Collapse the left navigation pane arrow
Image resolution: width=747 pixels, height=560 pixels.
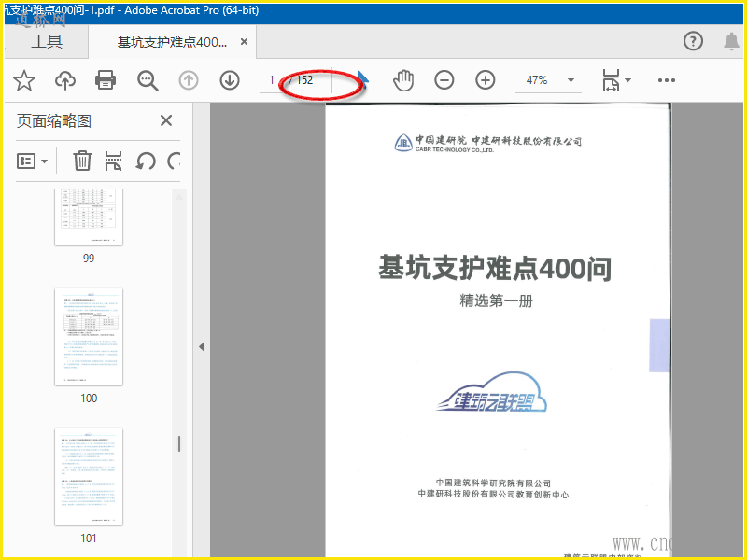point(202,346)
